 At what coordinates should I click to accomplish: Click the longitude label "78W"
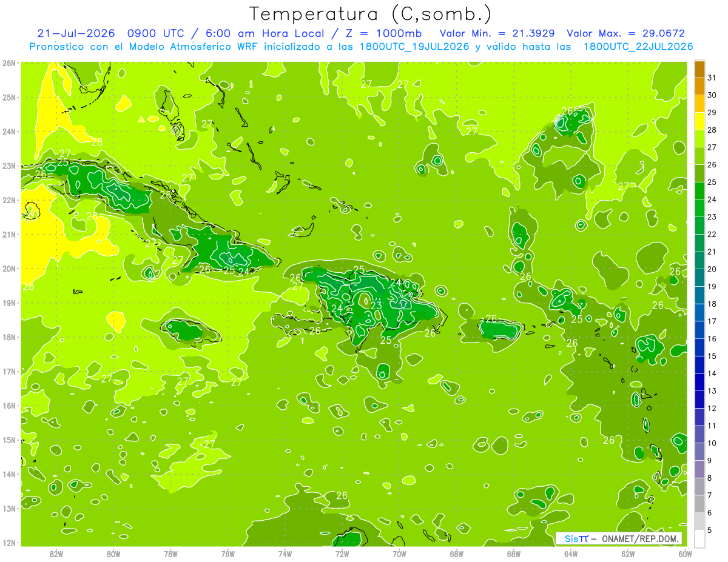pyautogui.click(x=170, y=553)
